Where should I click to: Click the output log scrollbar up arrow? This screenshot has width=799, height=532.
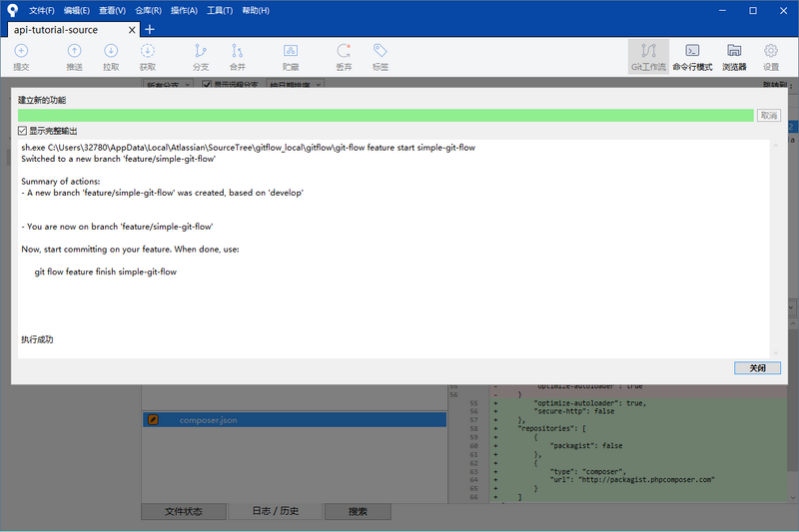[x=776, y=146]
